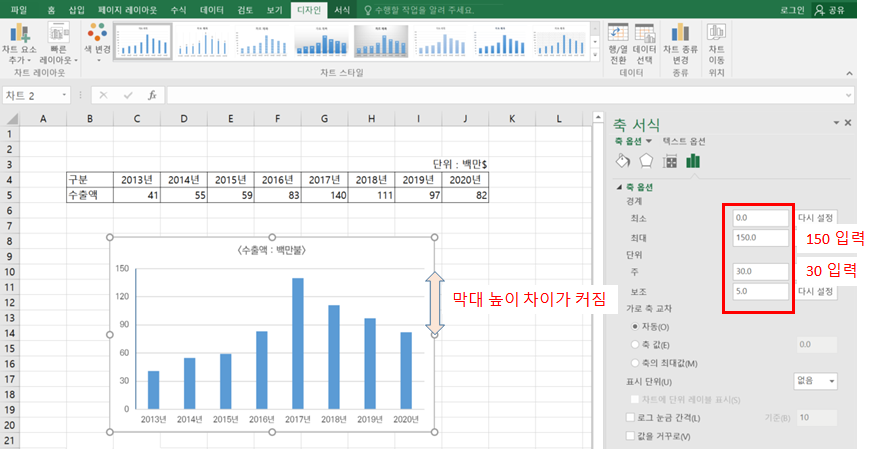Apply the eighth chart style thumbnail
This screenshot has width=877, height=449.
(x=559, y=40)
